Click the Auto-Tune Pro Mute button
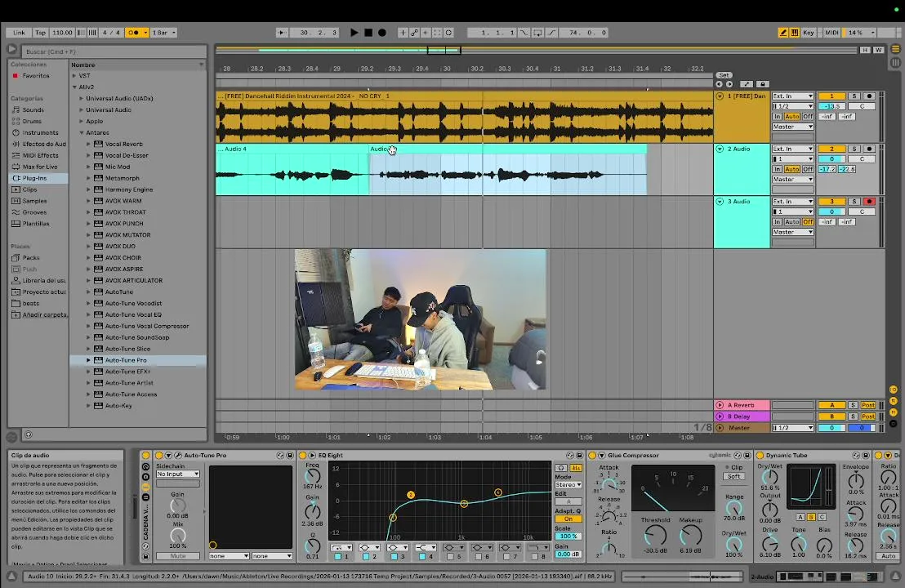 pyautogui.click(x=178, y=556)
